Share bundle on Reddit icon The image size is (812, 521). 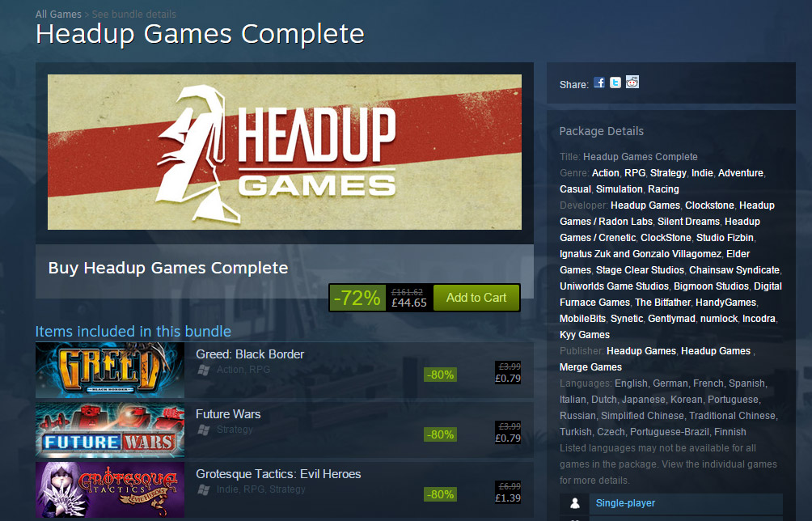pos(632,82)
